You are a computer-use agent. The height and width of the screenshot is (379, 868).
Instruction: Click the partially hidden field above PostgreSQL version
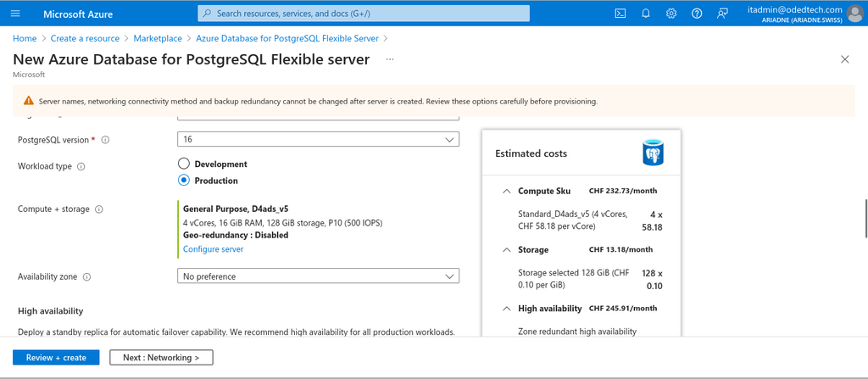(319, 117)
